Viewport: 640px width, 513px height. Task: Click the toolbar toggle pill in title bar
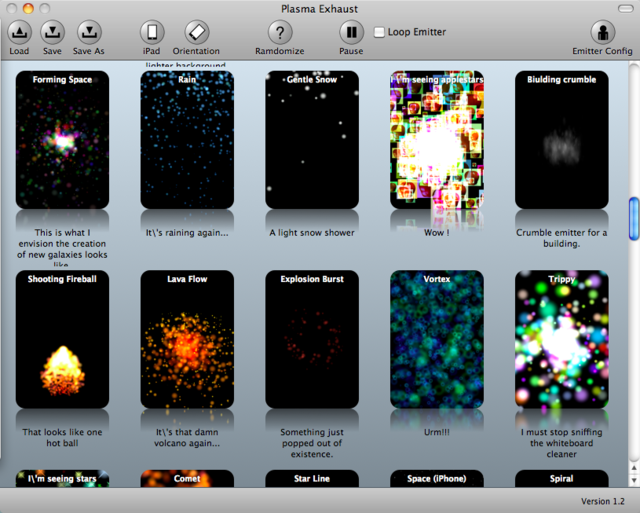pos(626,9)
